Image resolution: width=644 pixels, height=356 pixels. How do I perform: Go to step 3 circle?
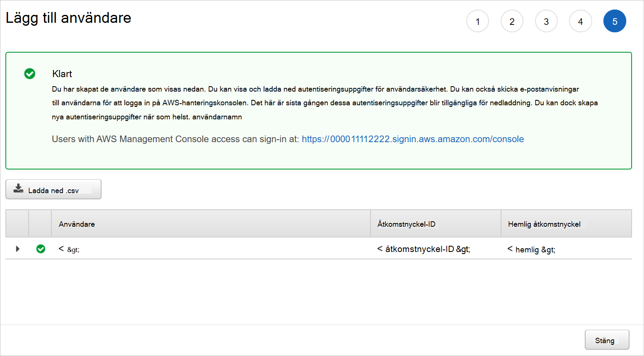point(546,21)
